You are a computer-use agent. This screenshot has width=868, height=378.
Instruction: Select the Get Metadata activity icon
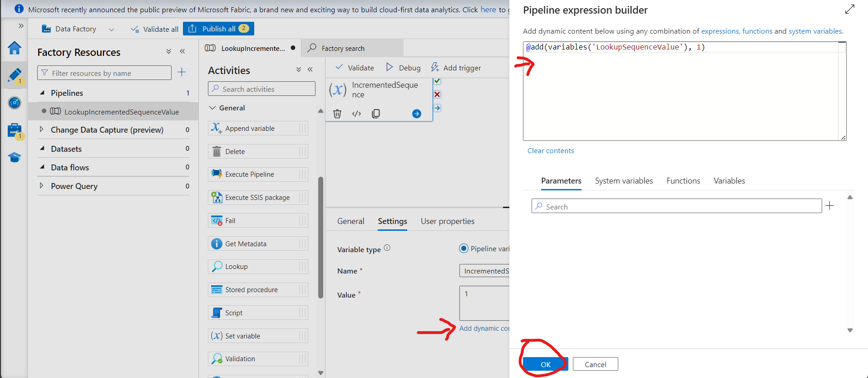click(217, 244)
